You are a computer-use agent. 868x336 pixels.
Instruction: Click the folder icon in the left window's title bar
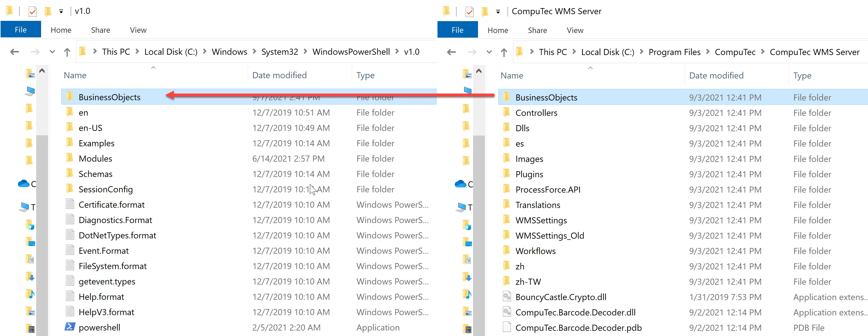pos(10,10)
